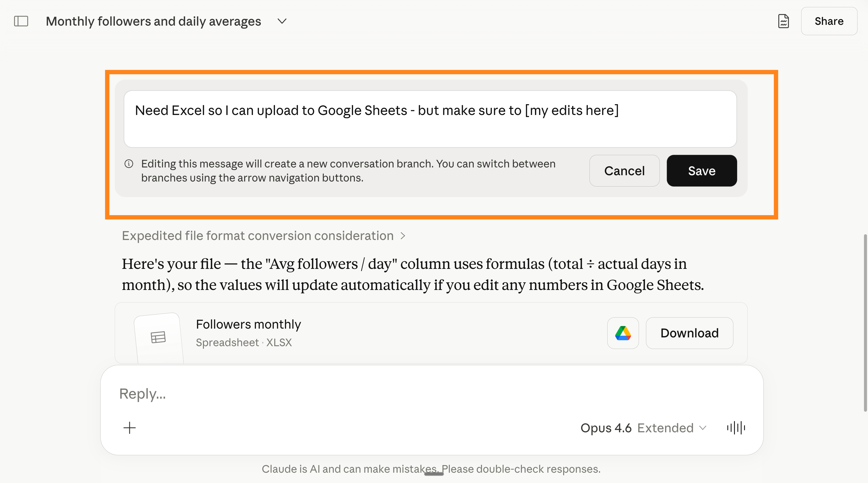Expand the Expedited file format conversion thinking section
868x483 pixels.
click(x=258, y=236)
